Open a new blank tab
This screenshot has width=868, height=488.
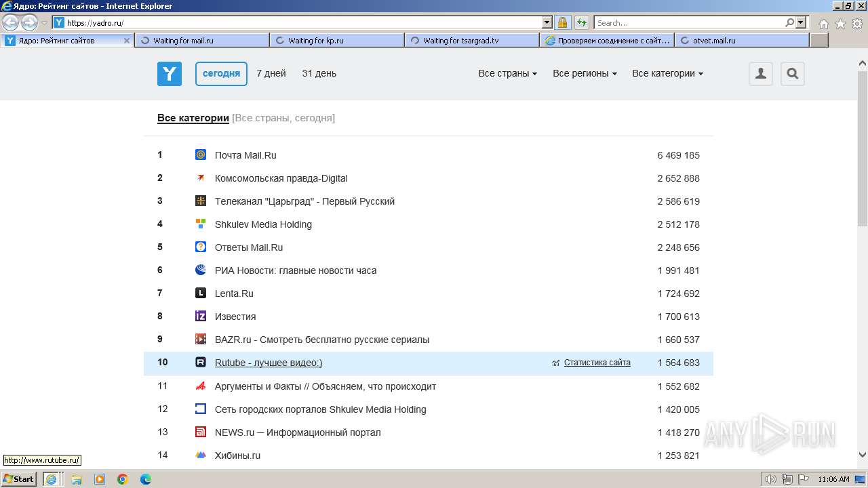(x=819, y=40)
